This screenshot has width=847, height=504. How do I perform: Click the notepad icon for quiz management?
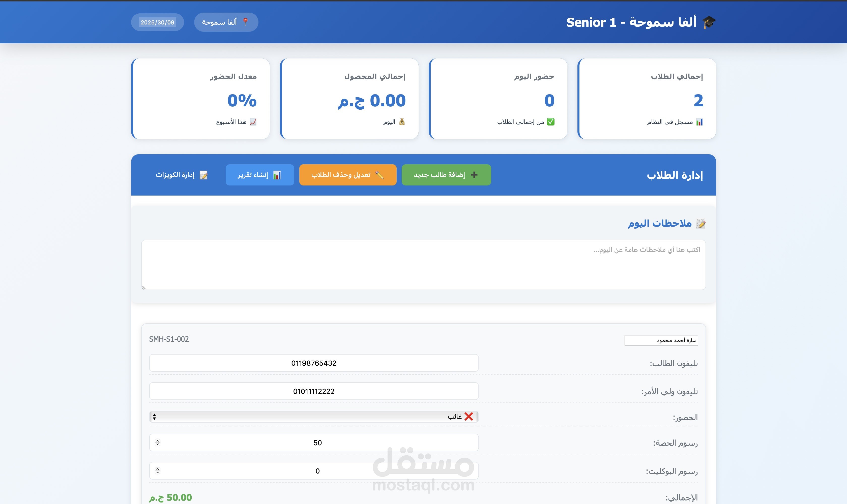pyautogui.click(x=203, y=175)
